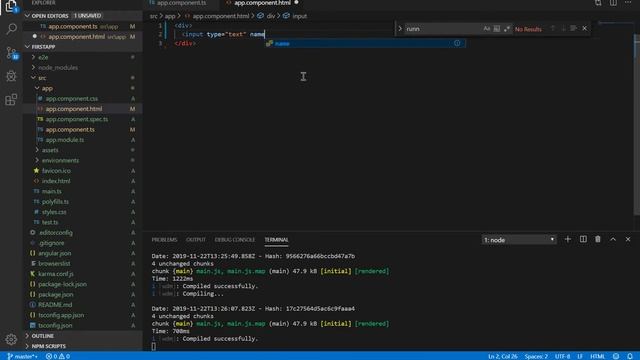Expand the OUTLINE section
Screen dimensions: 640x360
42,336
